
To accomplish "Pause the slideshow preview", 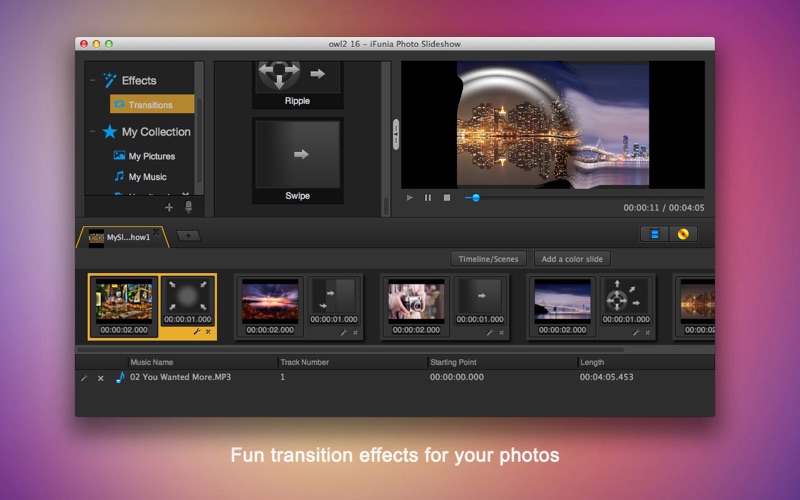I will click(x=428, y=197).
